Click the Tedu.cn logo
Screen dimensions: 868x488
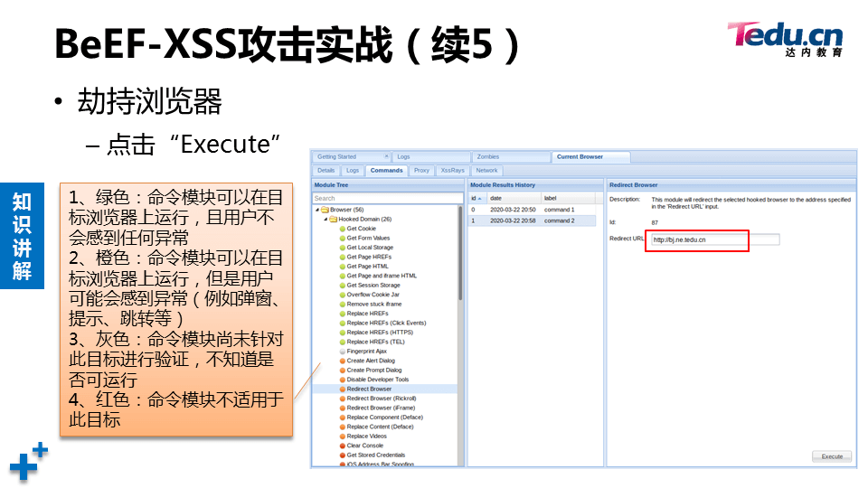pos(785,39)
